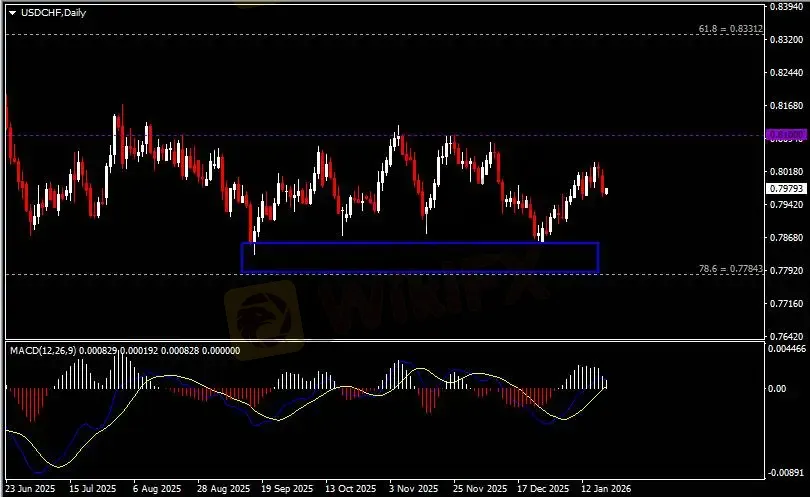Click the 13 Oct 2025 date label
Viewport: 810px width, 497px height.
pyautogui.click(x=350, y=488)
